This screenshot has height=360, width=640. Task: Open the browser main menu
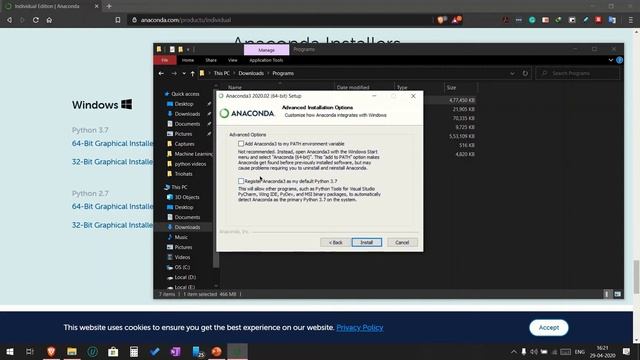(x=631, y=20)
